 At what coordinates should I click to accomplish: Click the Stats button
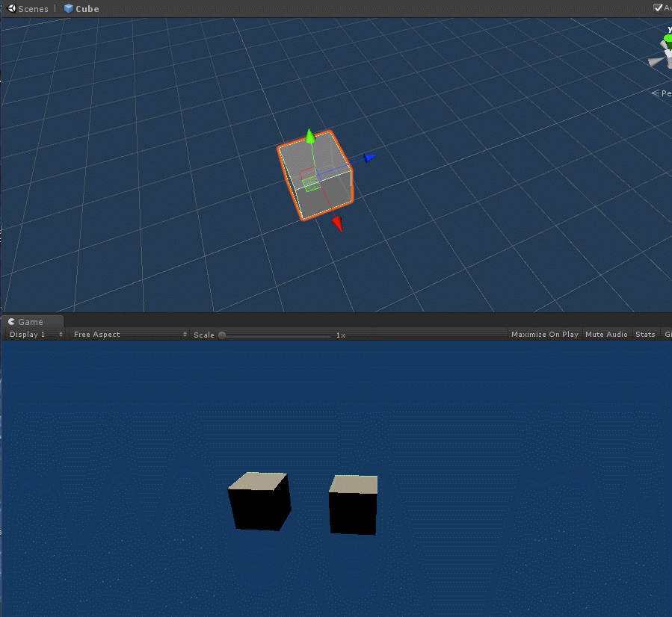coord(644,334)
